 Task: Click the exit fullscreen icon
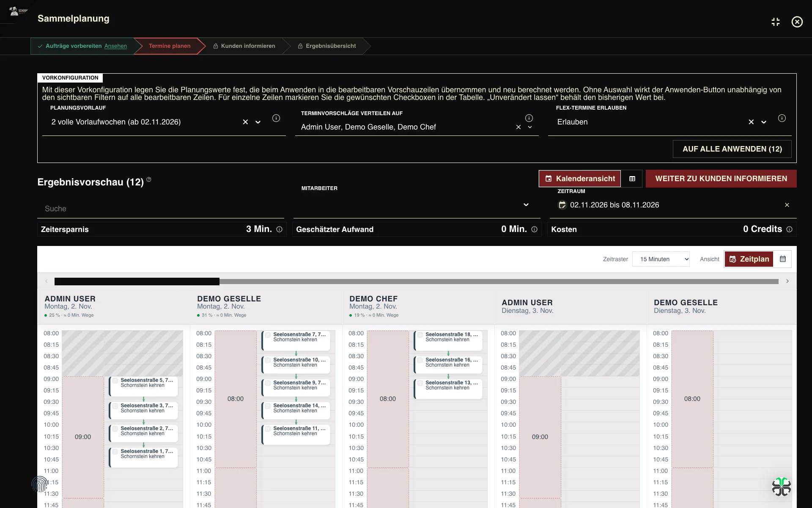point(775,22)
